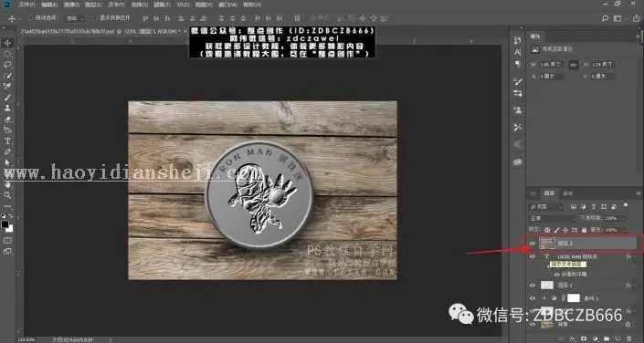The height and width of the screenshot is (343, 644).
Task: Open the 图像(I) menu
Action: click(x=71, y=5)
